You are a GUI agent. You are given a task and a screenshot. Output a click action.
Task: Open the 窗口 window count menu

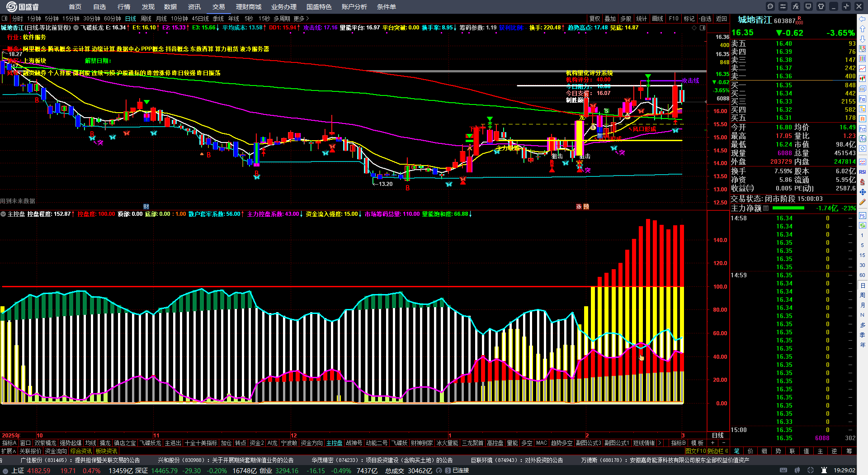25,443
